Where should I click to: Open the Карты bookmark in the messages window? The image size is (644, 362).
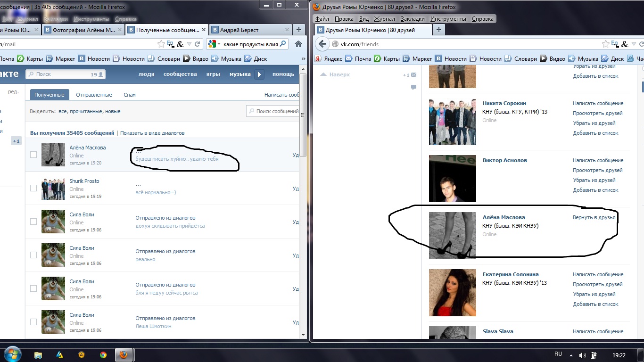[x=30, y=59]
